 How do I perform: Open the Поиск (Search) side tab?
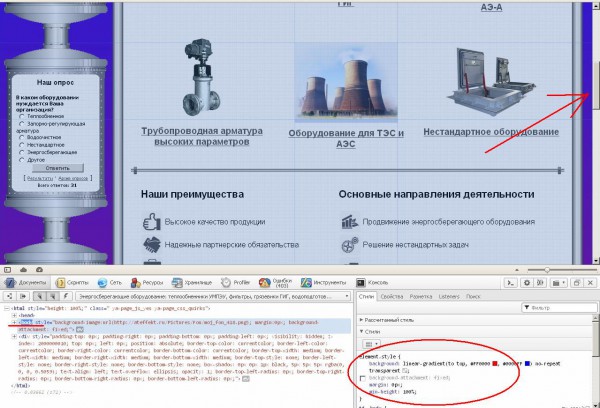(473, 296)
